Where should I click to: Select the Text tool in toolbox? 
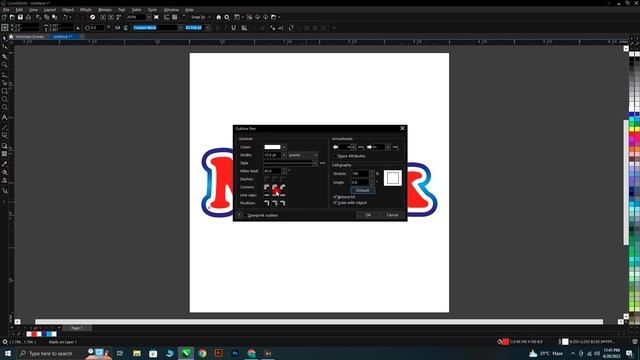pos(4,117)
